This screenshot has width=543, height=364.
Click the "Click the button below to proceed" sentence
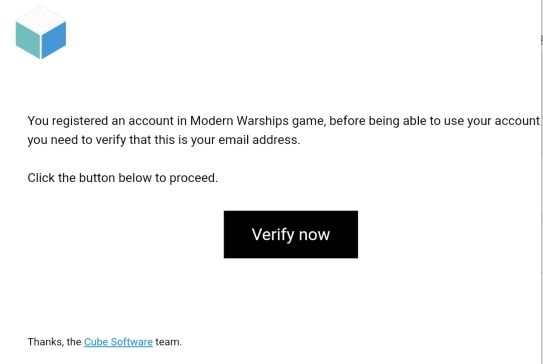(123, 178)
